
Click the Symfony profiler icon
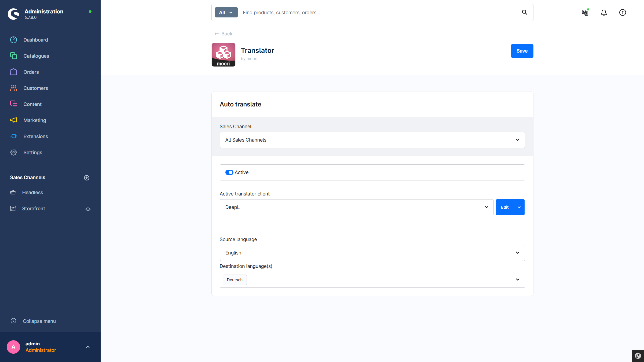pyautogui.click(x=638, y=356)
